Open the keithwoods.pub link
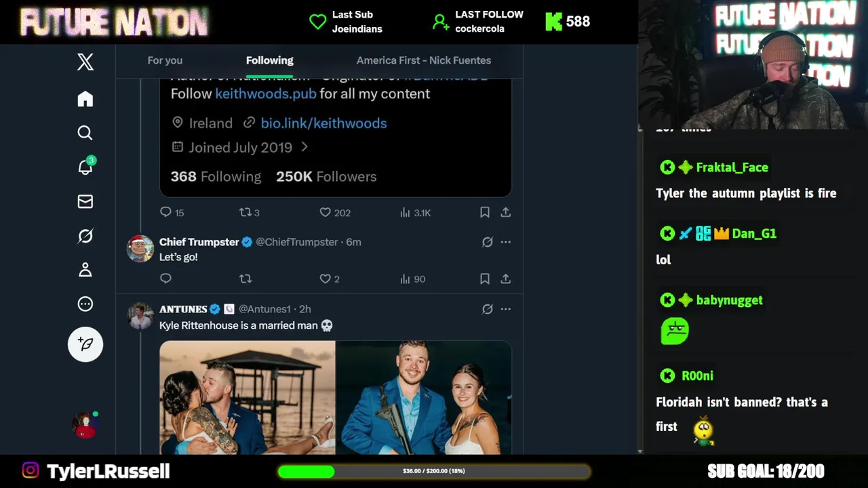 point(265,94)
